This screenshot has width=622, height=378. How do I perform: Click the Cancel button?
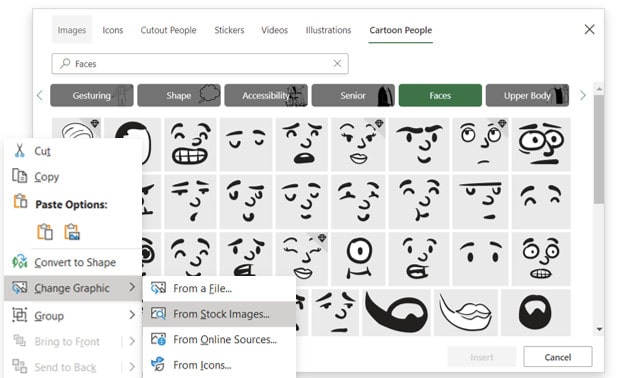pyautogui.click(x=557, y=357)
